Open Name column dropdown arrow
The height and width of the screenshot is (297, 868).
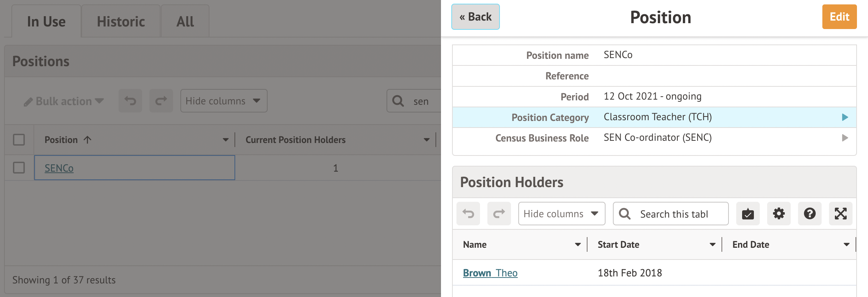578,244
